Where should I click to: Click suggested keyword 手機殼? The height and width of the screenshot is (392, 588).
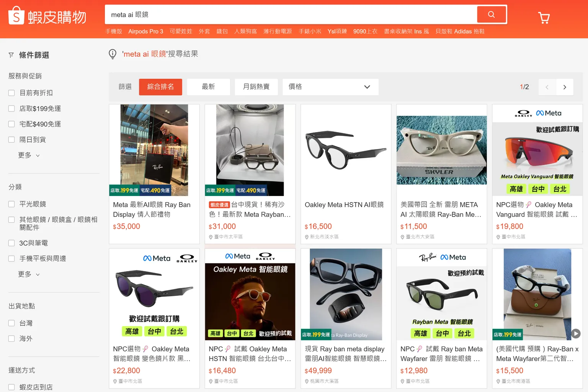coord(114,31)
